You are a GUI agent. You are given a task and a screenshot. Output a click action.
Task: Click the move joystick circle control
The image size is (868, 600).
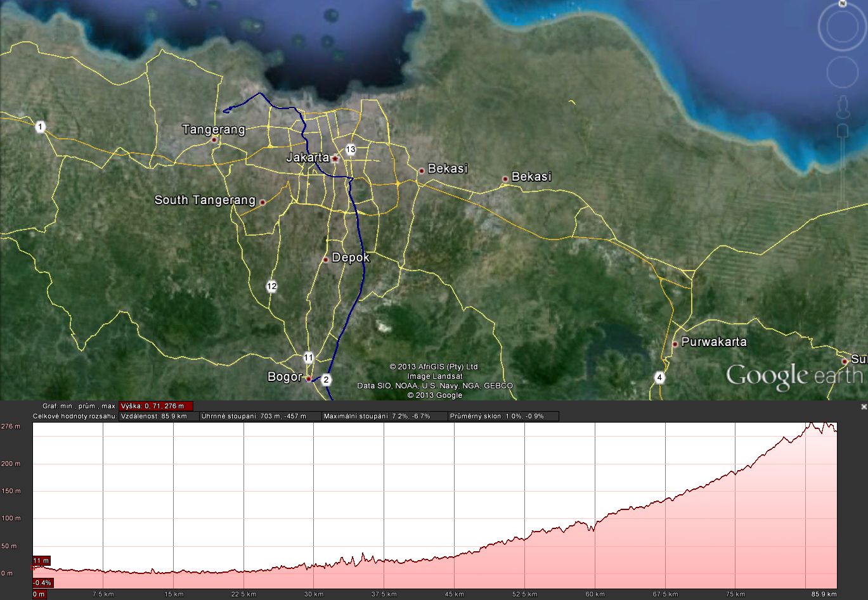[843, 71]
